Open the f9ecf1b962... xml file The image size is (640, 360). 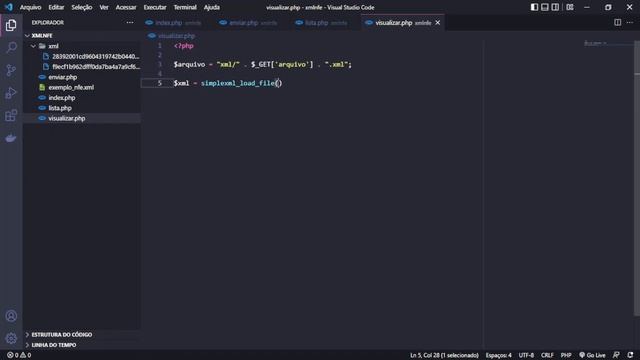point(96,67)
